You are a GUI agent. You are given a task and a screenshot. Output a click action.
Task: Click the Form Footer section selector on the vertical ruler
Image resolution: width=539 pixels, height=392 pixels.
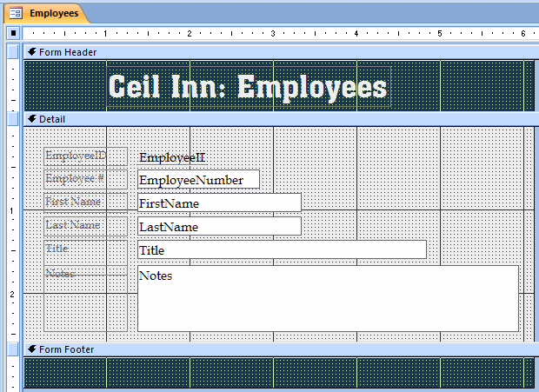(x=12, y=349)
